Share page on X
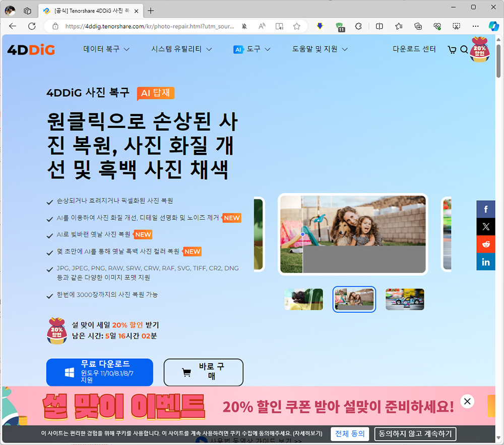504x445 pixels. 486,227
